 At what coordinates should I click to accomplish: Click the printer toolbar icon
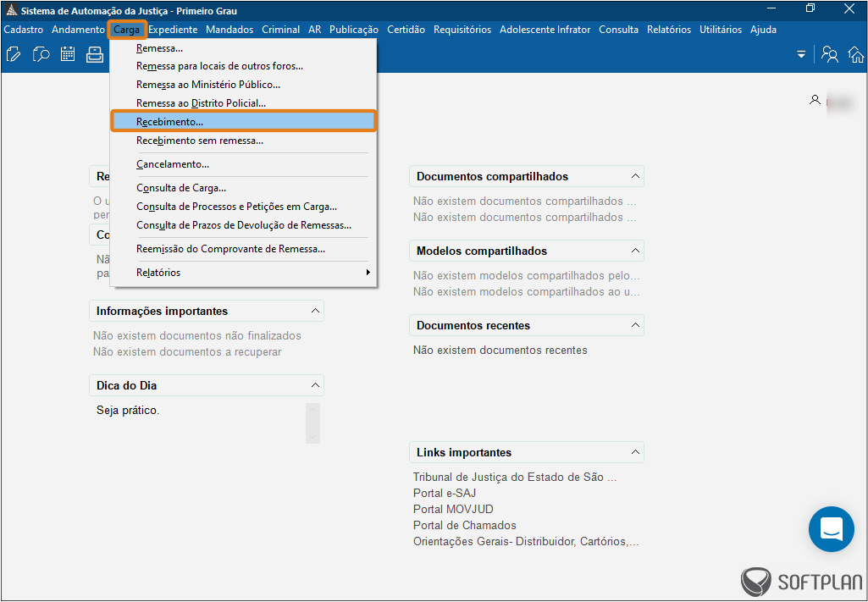[x=95, y=54]
